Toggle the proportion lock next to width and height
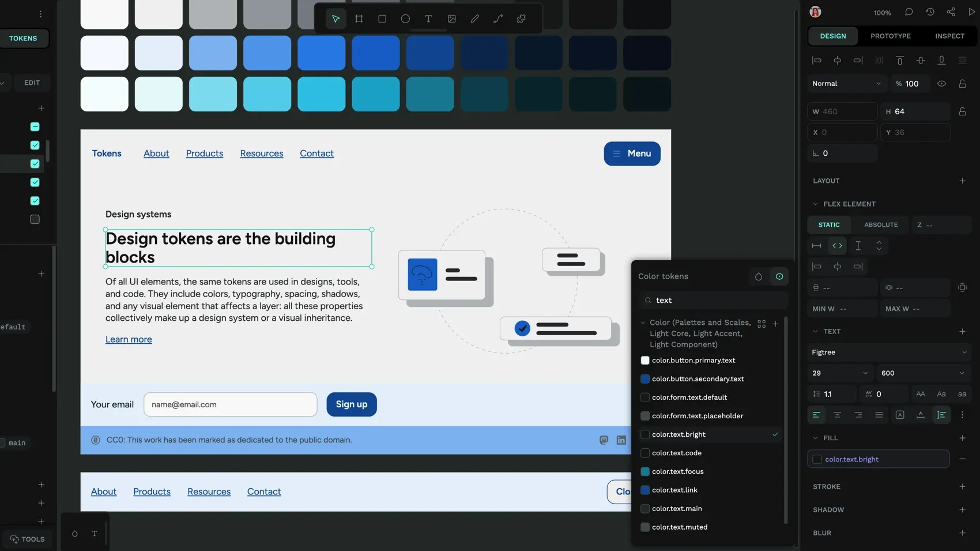The image size is (980, 551). coord(962,111)
